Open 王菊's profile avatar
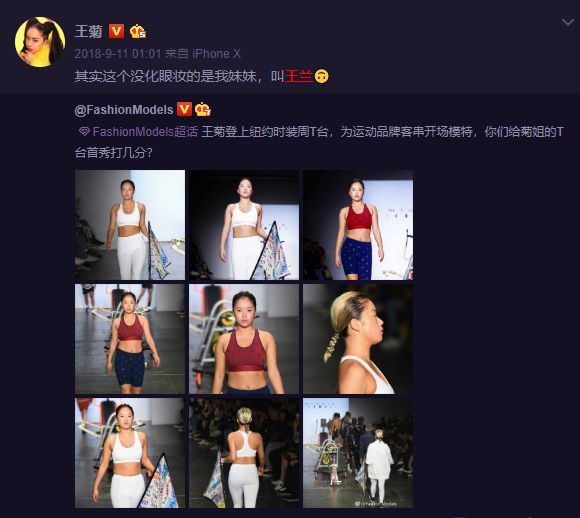The image size is (580, 518). (x=40, y=42)
